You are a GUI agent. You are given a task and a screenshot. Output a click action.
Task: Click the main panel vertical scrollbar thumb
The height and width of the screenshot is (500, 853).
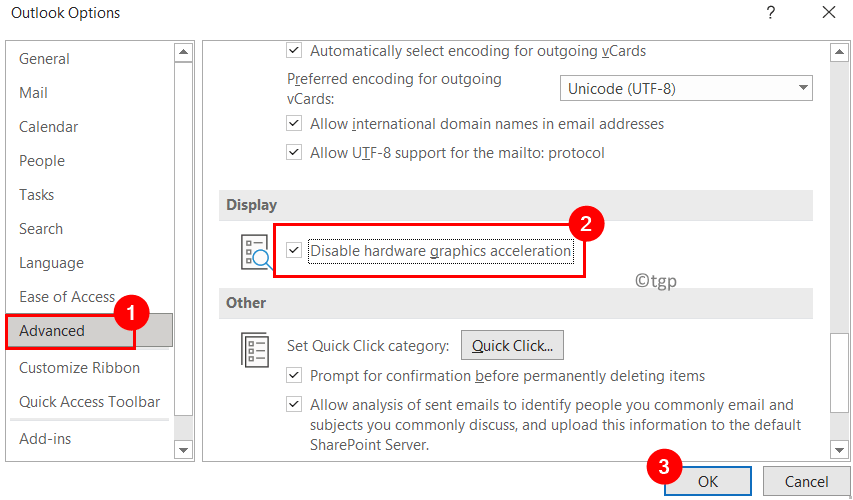pyautogui.click(x=839, y=373)
